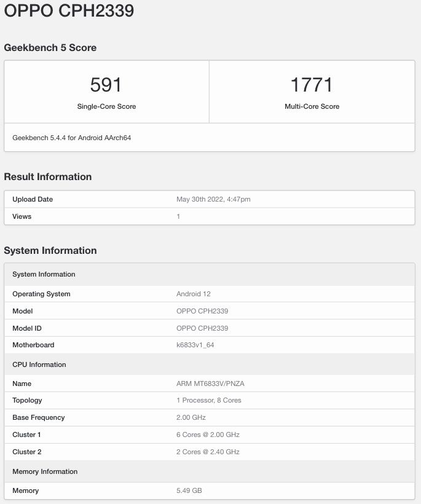The image size is (421, 504).
Task: Click OPPO CPH2339 value in Model ID row
Action: pos(202,328)
